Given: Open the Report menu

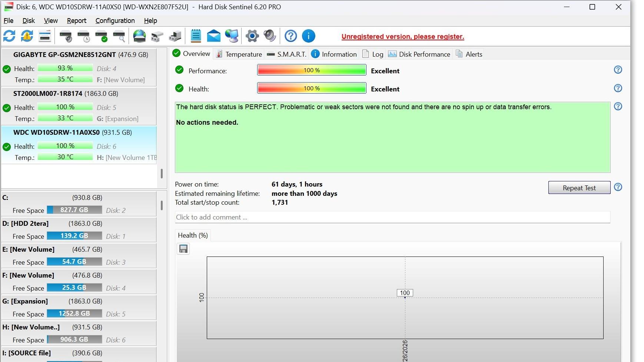Looking at the screenshot, I should coord(76,21).
